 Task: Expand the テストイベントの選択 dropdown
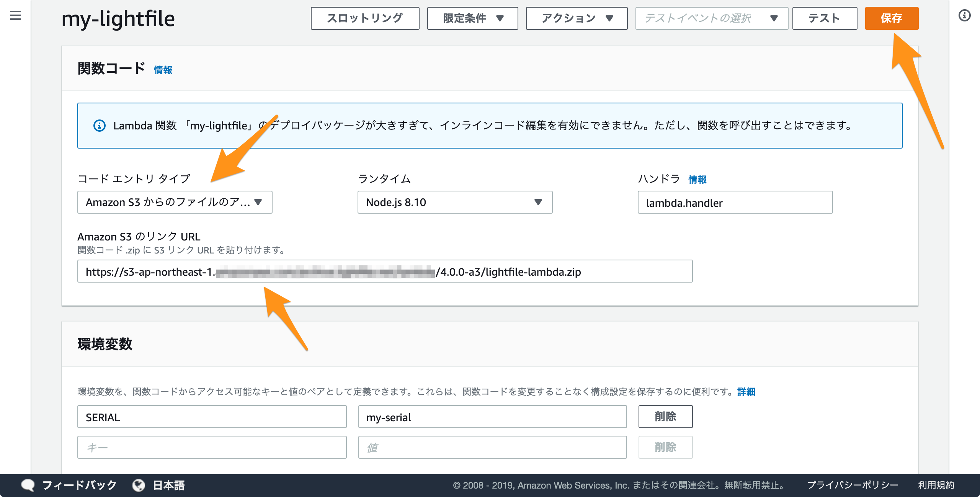tap(712, 18)
